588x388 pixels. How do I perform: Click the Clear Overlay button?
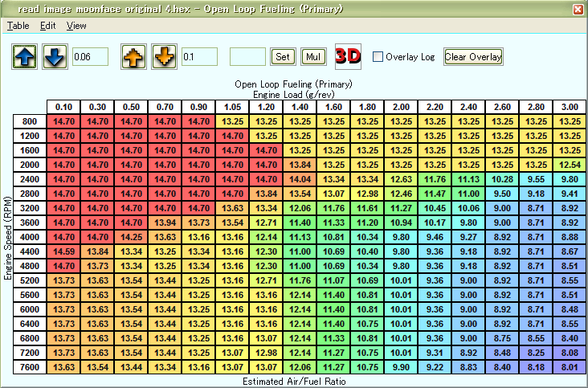473,57
